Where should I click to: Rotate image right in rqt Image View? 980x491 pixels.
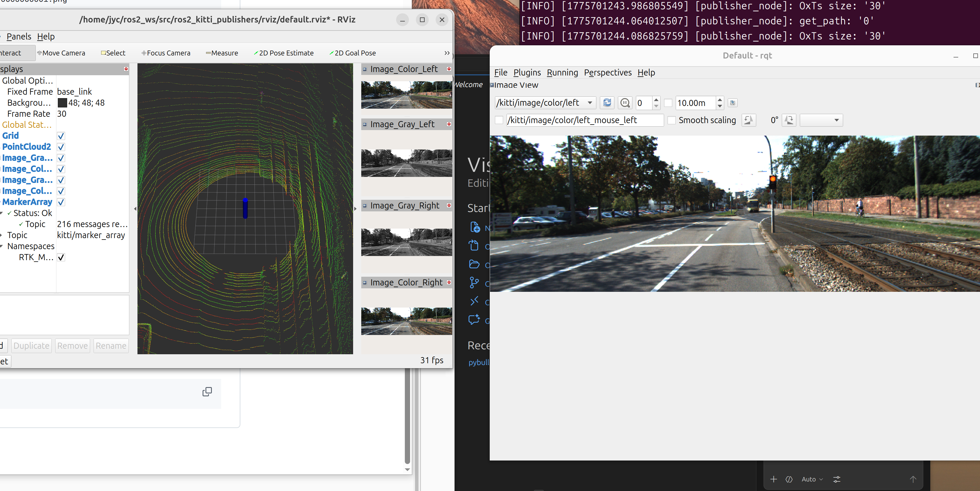tap(789, 120)
